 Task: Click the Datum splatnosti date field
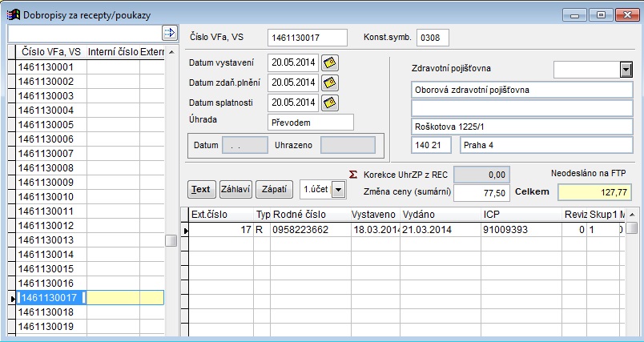coord(293,103)
